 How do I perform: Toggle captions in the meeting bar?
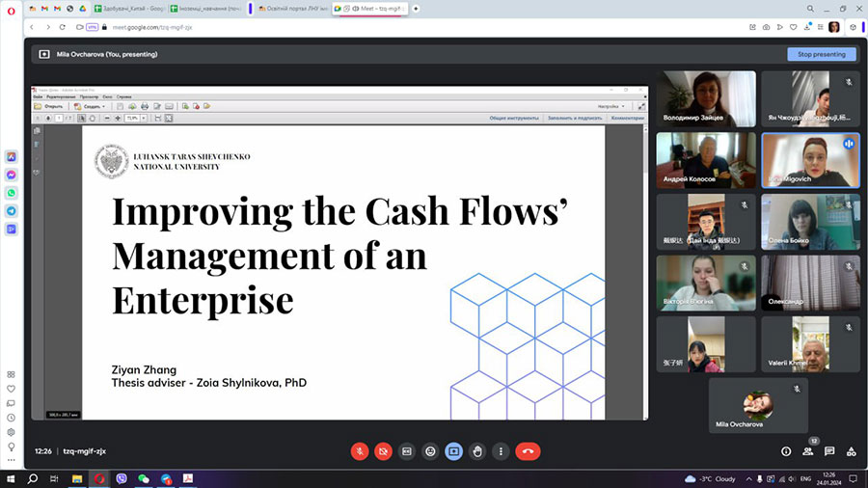pyautogui.click(x=407, y=450)
